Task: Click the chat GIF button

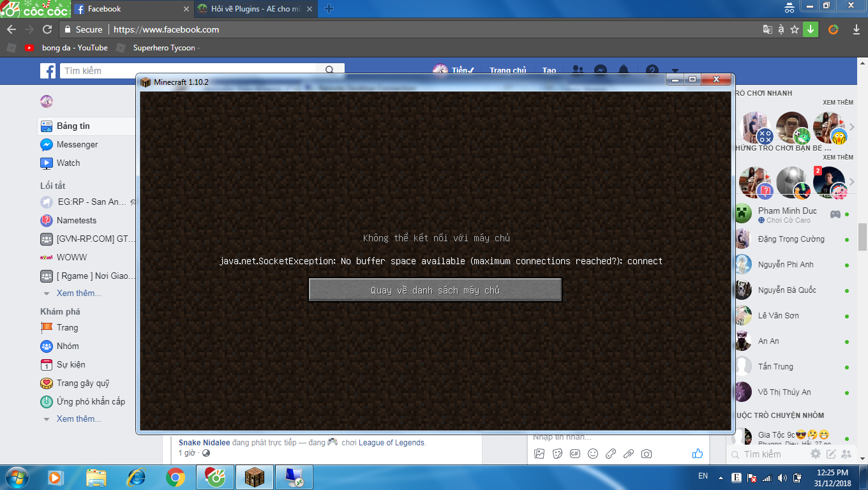Action: [x=575, y=454]
